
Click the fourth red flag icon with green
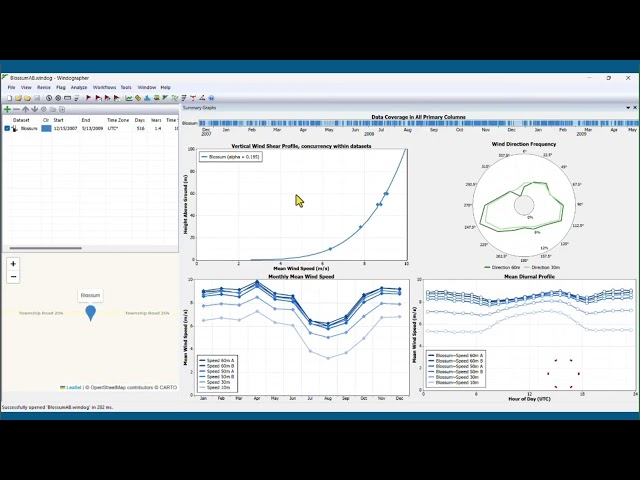coord(117,98)
